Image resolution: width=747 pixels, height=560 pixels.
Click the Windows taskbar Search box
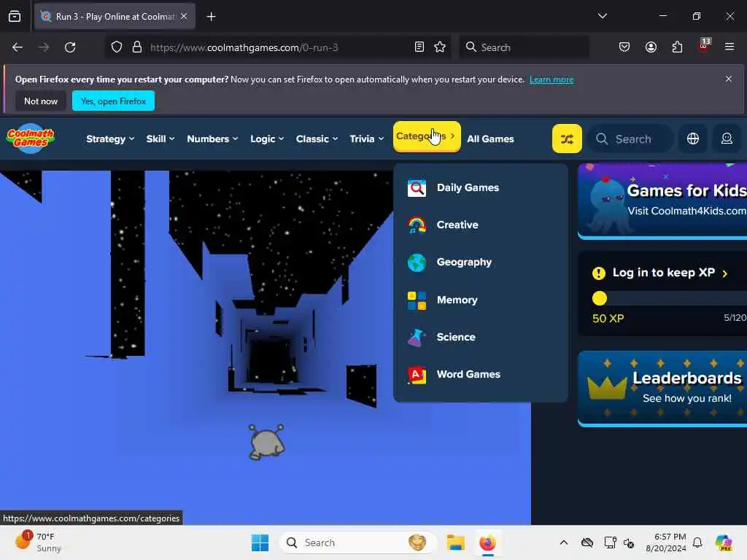coord(357,542)
